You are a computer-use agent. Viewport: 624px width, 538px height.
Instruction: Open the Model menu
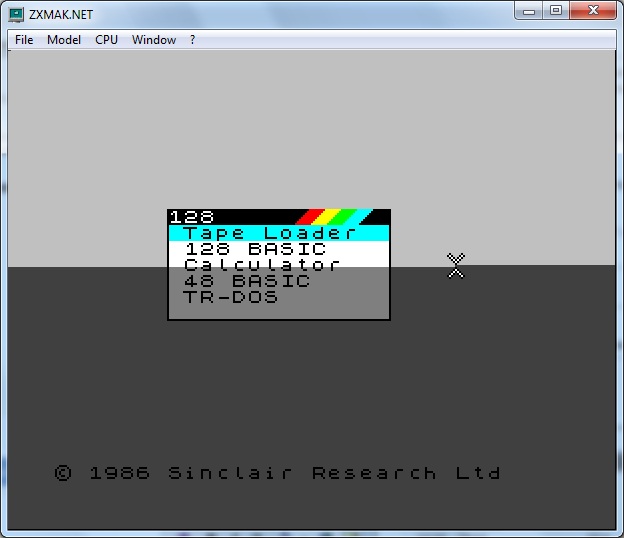(x=64, y=40)
